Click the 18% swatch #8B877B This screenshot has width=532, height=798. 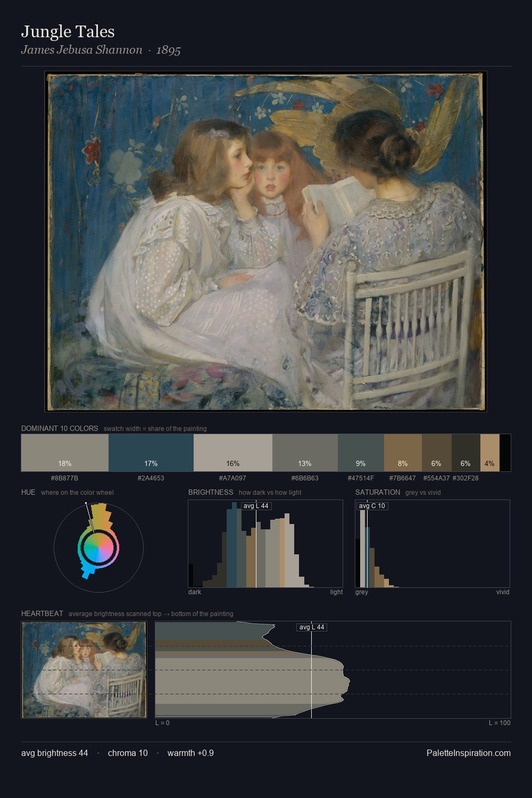pos(65,453)
